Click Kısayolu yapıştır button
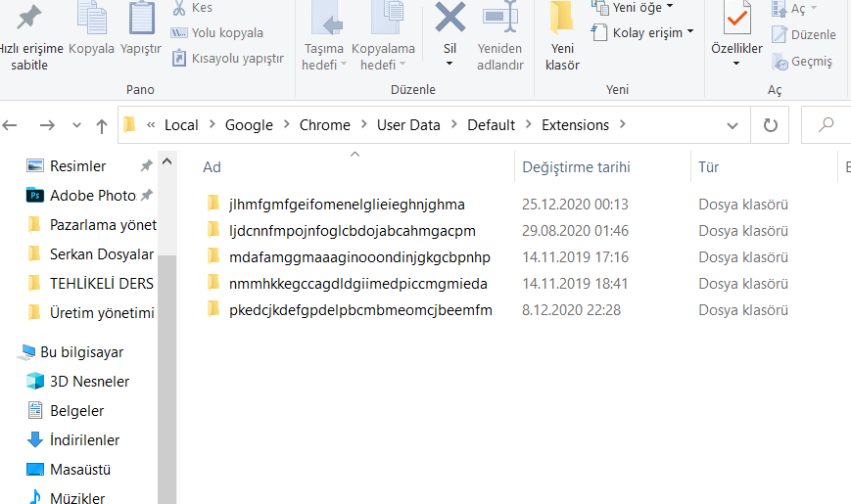The height and width of the screenshot is (504, 851). click(227, 58)
